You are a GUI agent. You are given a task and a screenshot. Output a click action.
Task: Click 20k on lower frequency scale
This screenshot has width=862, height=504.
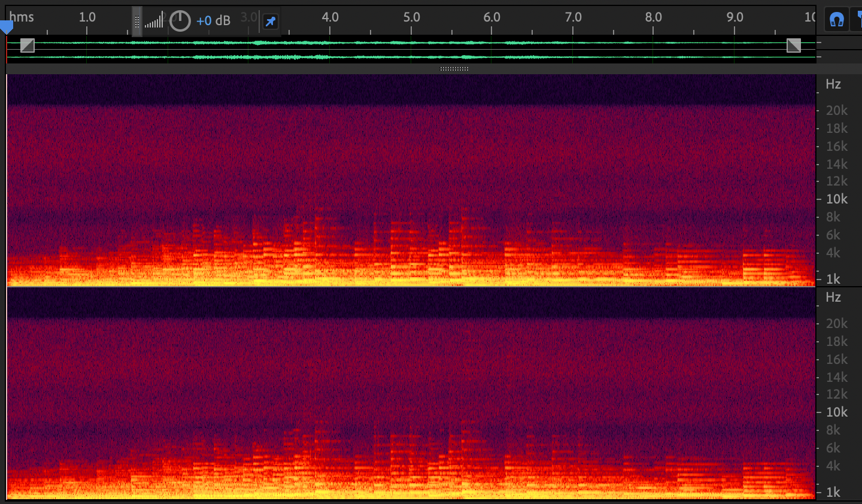[x=836, y=324]
